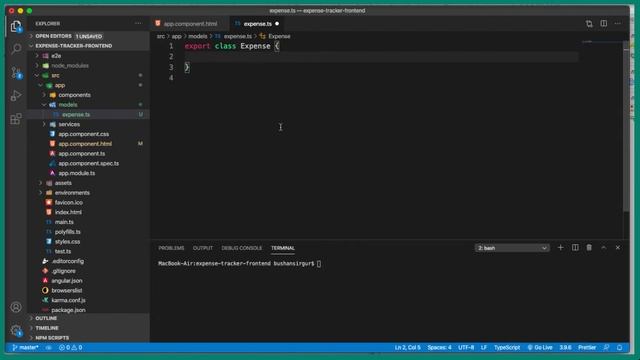Close the terminal panel
Image resolution: width=640 pixels, height=360 pixels.
pyautogui.click(x=618, y=248)
